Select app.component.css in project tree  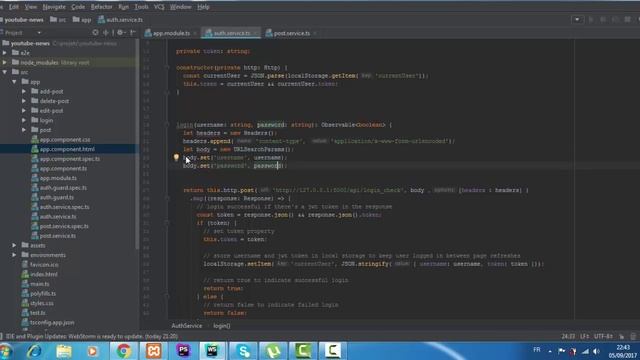point(65,140)
